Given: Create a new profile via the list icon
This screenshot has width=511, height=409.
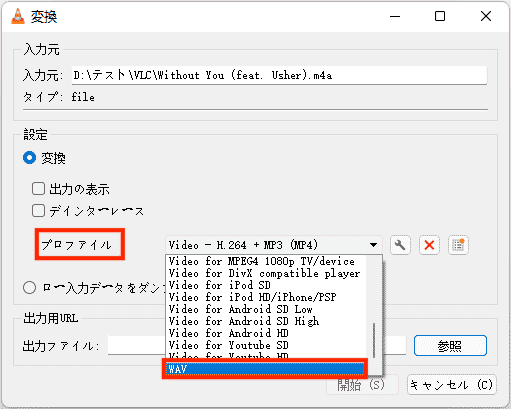Looking at the screenshot, I should point(458,245).
